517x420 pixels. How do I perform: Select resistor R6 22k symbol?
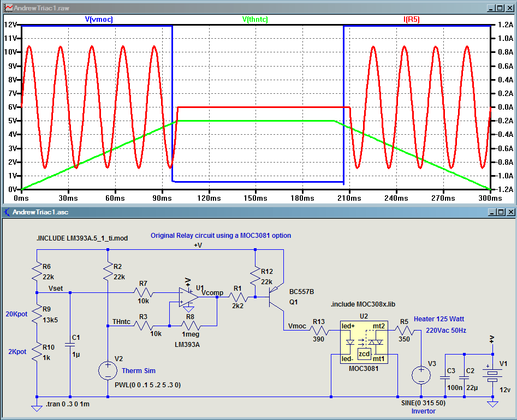(x=37, y=271)
